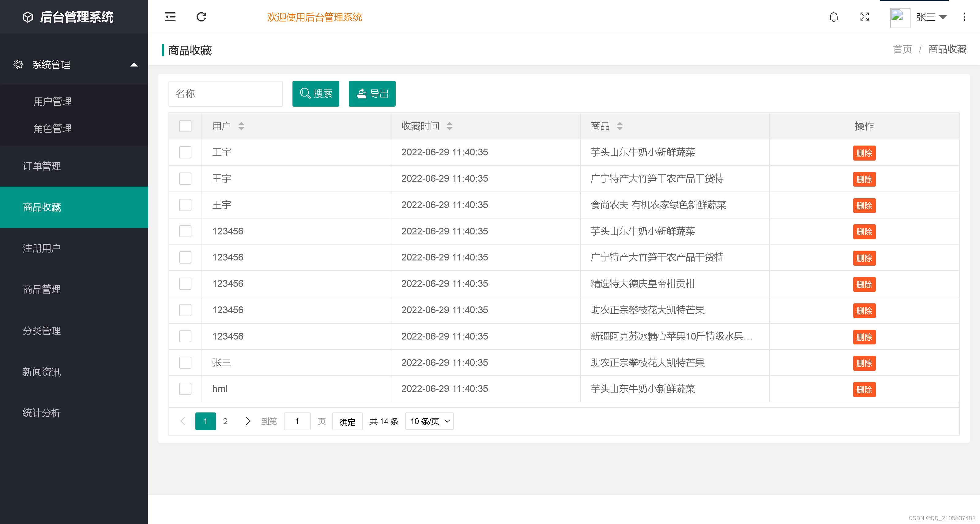Click the 确定 pagination confirm button
Image resolution: width=980 pixels, height=524 pixels.
click(x=347, y=421)
